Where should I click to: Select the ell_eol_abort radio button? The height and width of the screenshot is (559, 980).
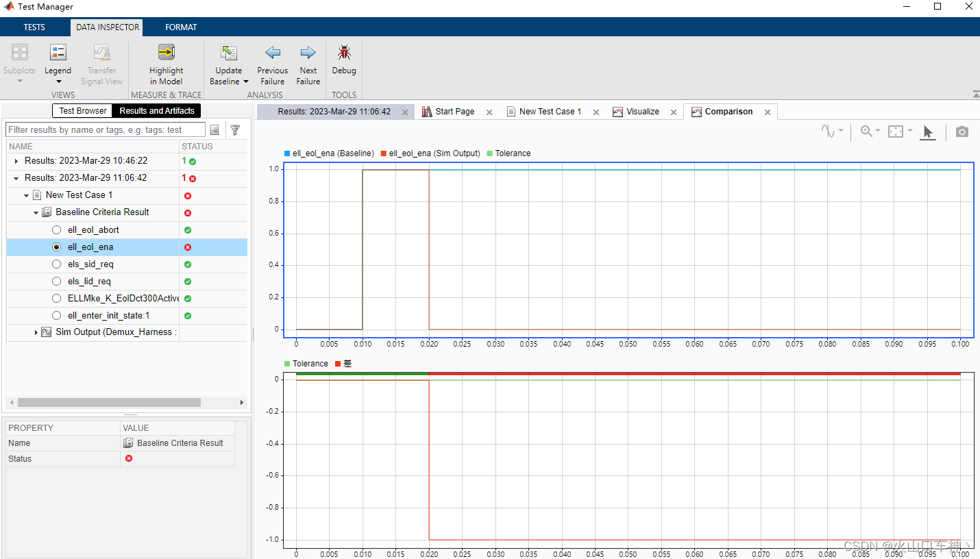click(57, 230)
